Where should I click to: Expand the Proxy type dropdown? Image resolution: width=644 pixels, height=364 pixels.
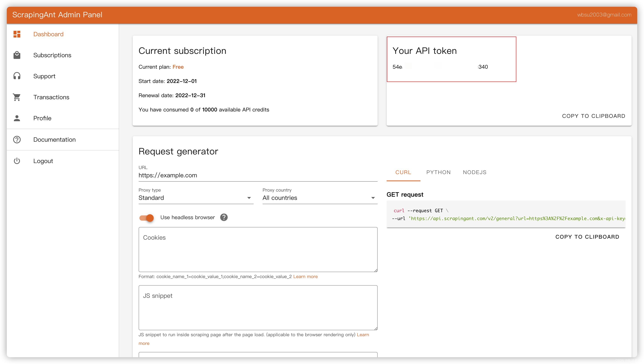[x=196, y=198]
